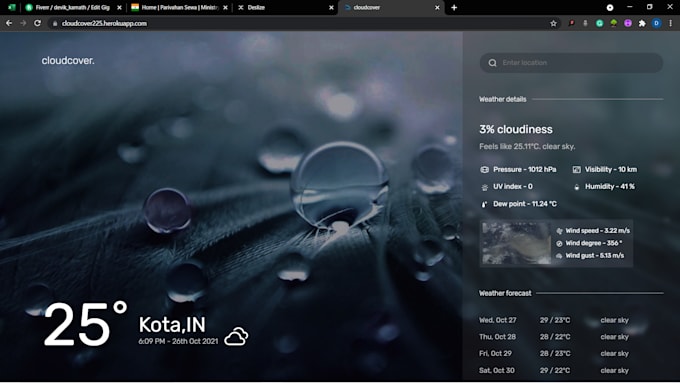Close the Fiverr Edit Gig tab

(x=119, y=7)
